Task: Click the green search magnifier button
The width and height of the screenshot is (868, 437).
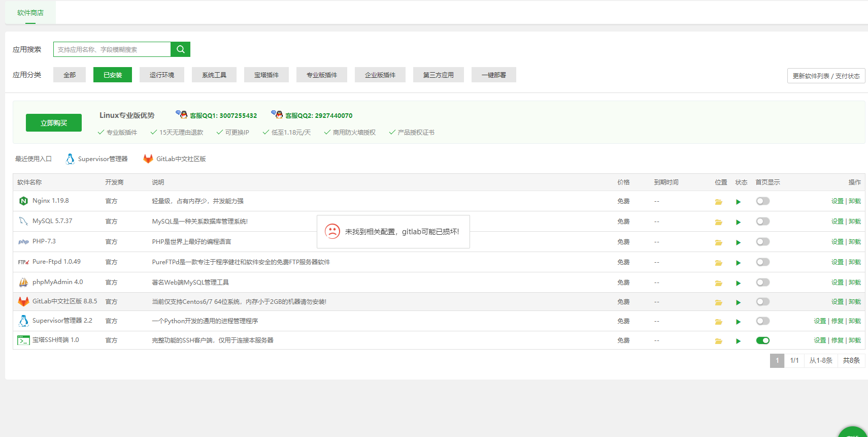Action: point(180,49)
